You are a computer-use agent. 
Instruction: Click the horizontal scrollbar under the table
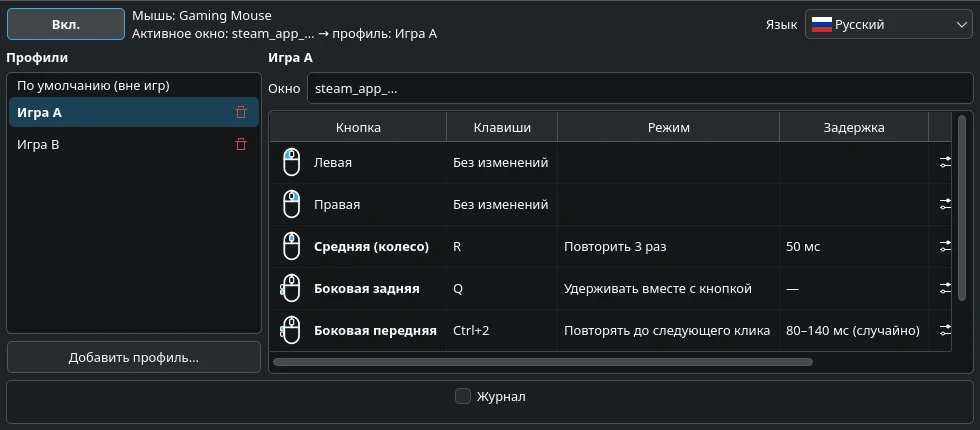(x=542, y=362)
